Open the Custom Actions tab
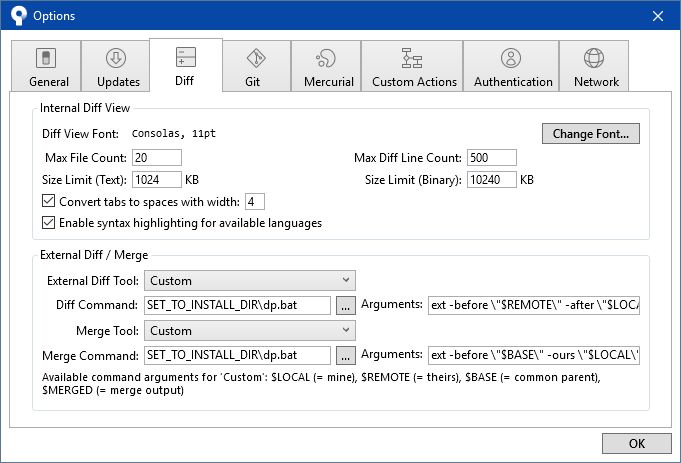Viewport: 681px width, 463px height. (x=412, y=66)
